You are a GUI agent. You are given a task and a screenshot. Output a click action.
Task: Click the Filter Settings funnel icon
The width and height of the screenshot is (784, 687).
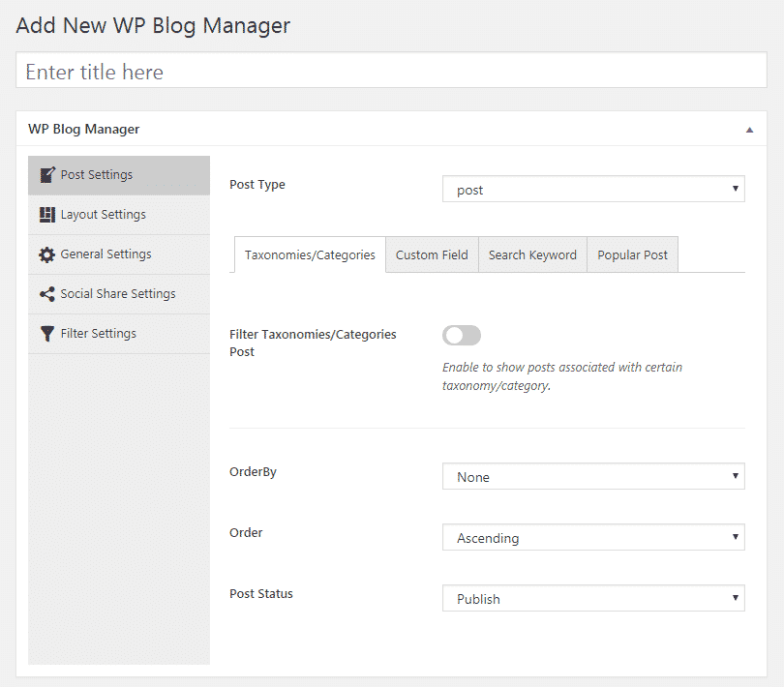[47, 334]
